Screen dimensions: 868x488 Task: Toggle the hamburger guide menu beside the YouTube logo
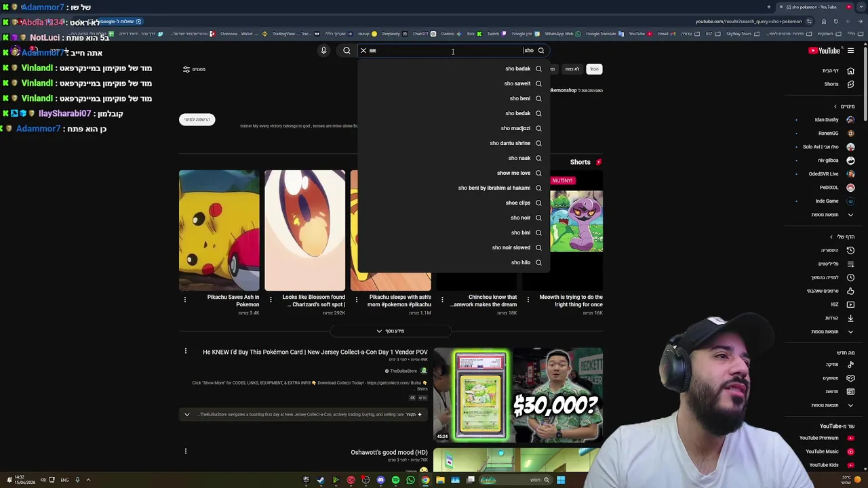850,51
